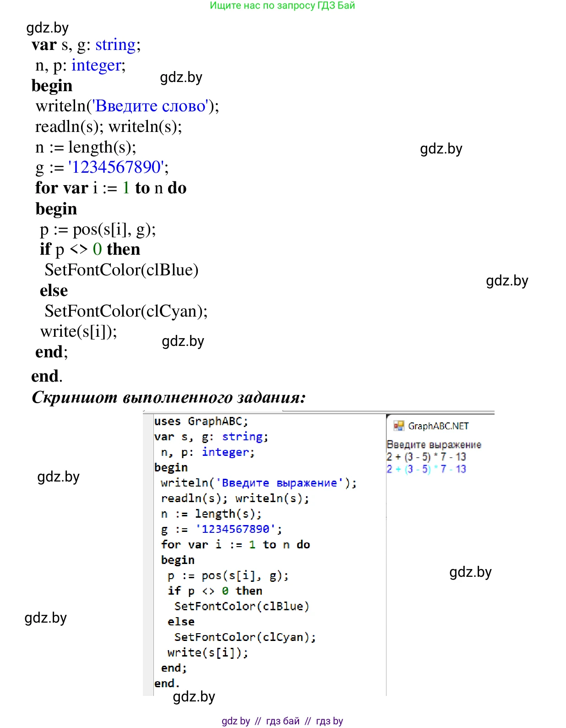The height and width of the screenshot is (728, 566).
Task: Click the GraphABC.NET window title text
Action: [x=438, y=426]
